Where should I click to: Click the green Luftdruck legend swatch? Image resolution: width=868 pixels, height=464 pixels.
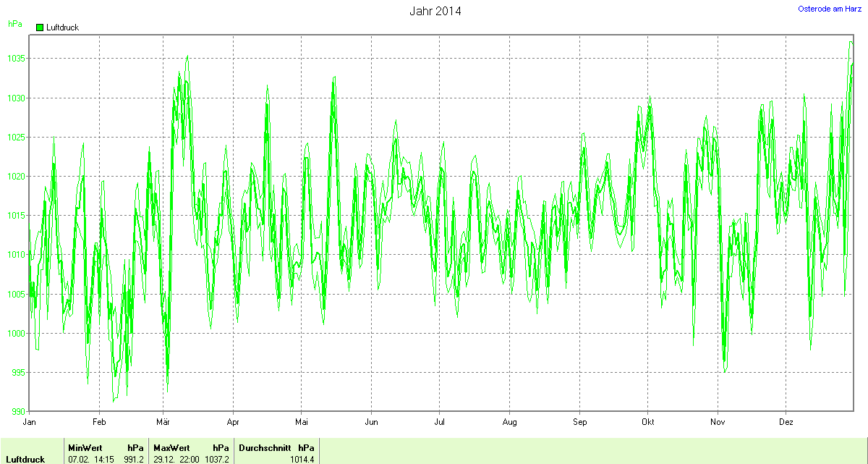pos(40,28)
